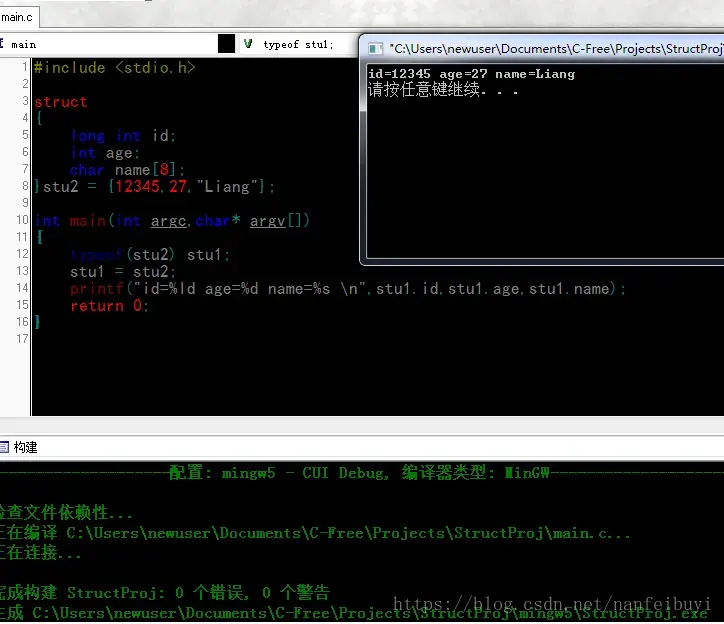Select the 构建 build panel tab
Screen dimensions: 724x624
click(25, 447)
